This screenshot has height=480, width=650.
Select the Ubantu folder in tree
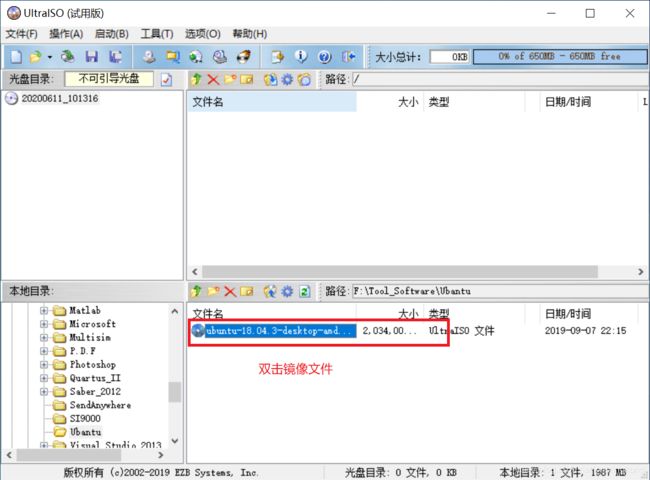(x=85, y=432)
